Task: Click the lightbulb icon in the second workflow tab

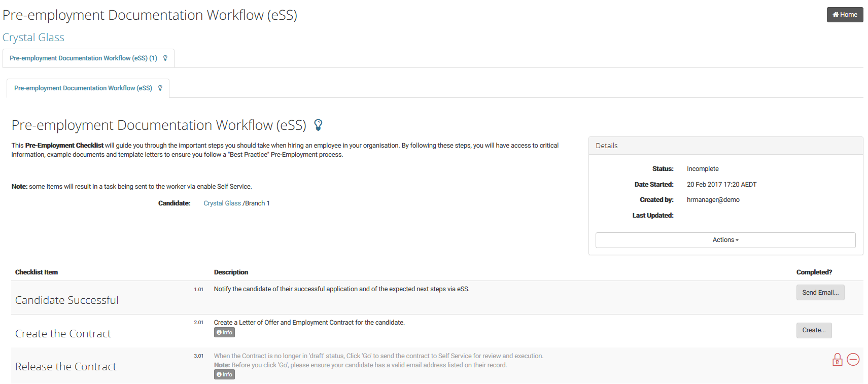Action: pyautogui.click(x=160, y=88)
